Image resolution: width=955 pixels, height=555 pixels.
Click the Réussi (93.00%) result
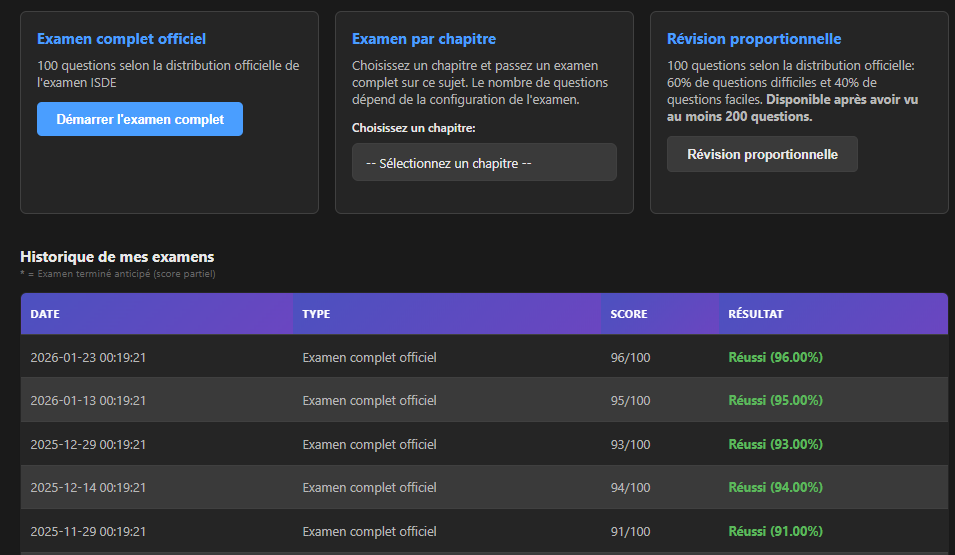pos(775,445)
